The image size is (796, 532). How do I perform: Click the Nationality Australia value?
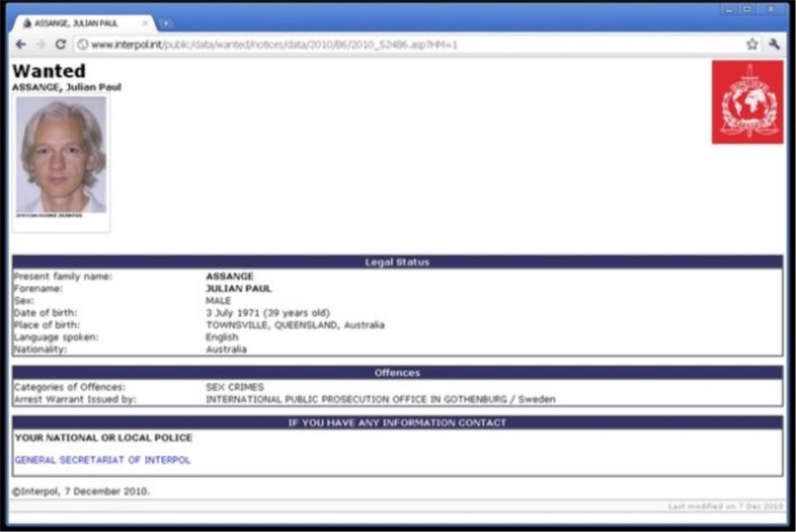point(226,349)
